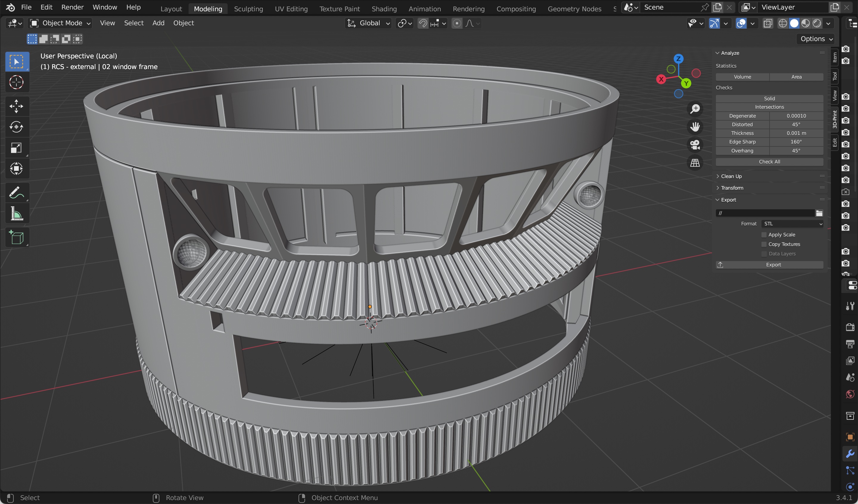Select the Transform tool
This screenshot has width=858, height=504.
click(17, 168)
